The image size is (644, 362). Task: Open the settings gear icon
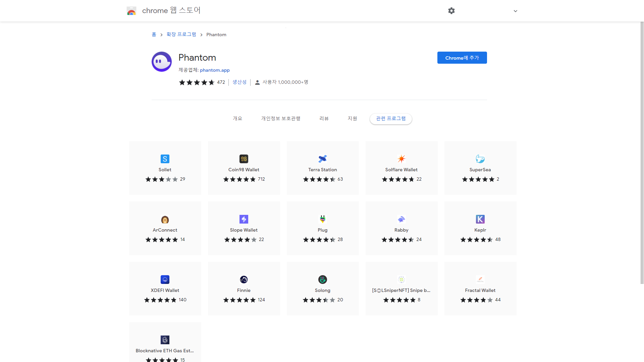click(x=451, y=11)
